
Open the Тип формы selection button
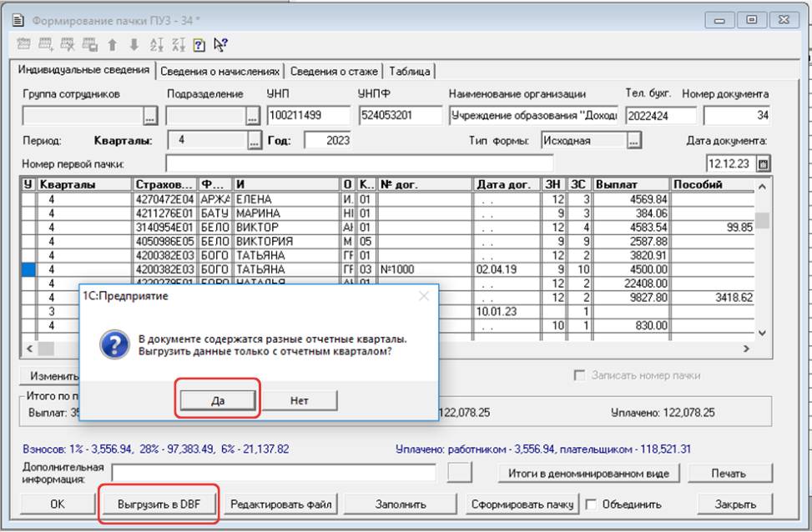634,141
